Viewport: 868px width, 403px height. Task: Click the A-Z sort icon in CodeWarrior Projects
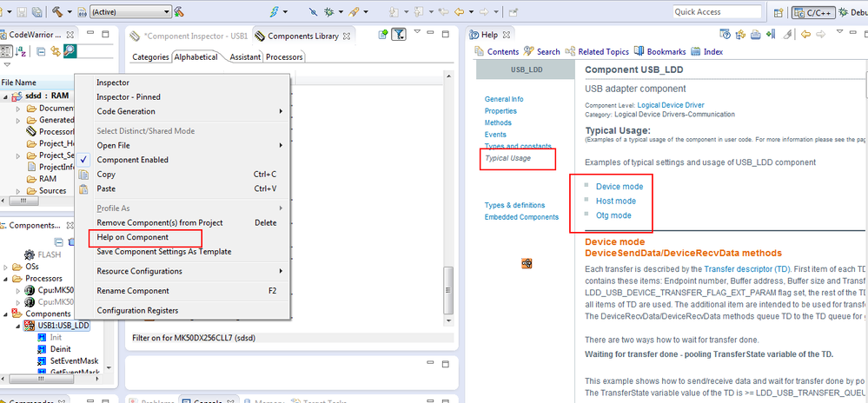(x=22, y=51)
